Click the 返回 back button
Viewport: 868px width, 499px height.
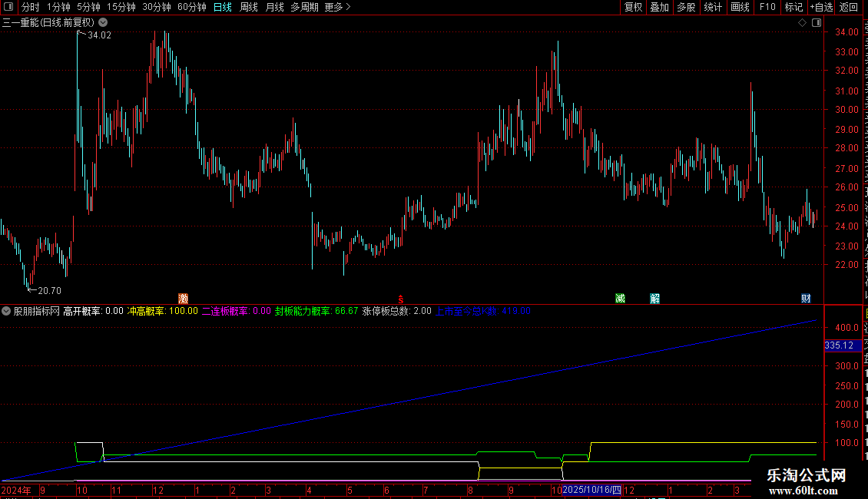[x=849, y=7]
